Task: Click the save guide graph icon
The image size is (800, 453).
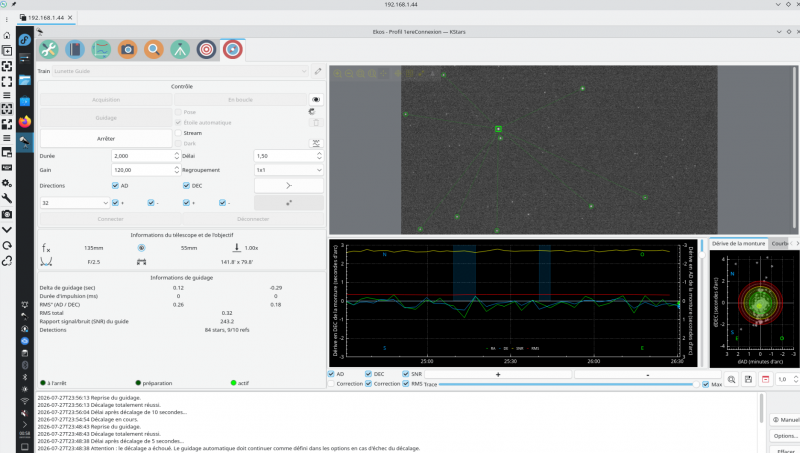Action: click(x=748, y=379)
